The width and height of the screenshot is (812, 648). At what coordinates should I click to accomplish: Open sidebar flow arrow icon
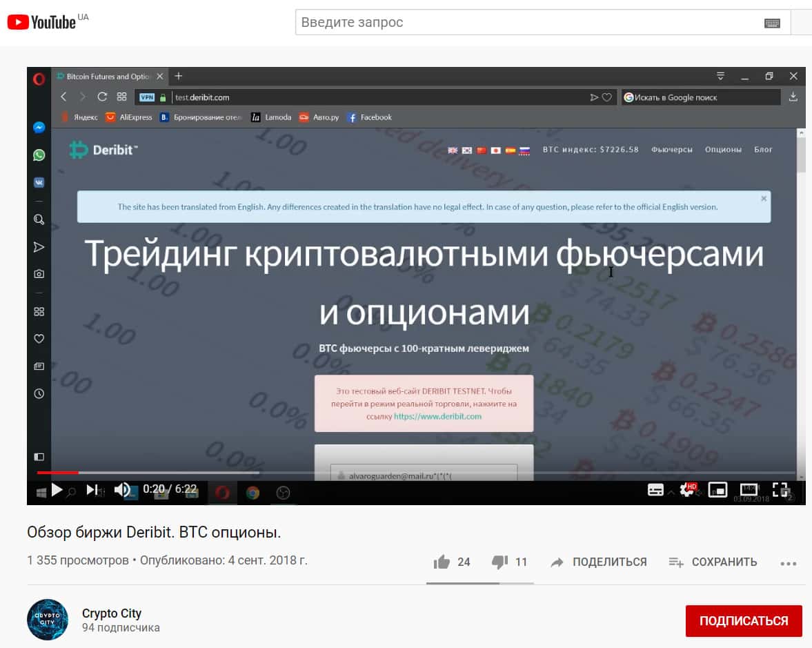(39, 247)
